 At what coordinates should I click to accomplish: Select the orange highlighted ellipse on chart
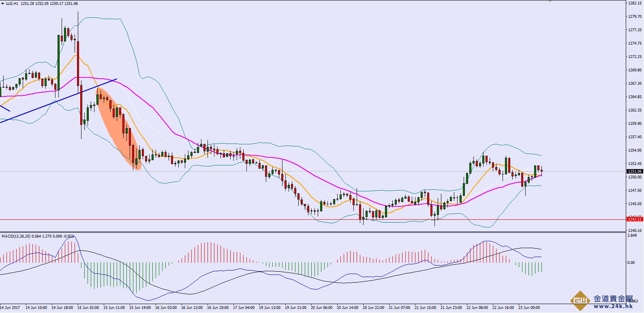[118, 129]
